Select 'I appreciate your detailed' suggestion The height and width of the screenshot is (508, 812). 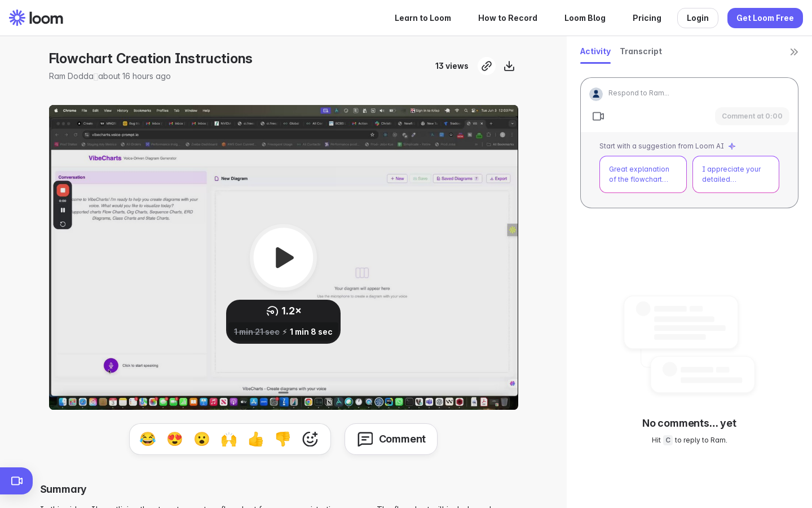coord(736,174)
